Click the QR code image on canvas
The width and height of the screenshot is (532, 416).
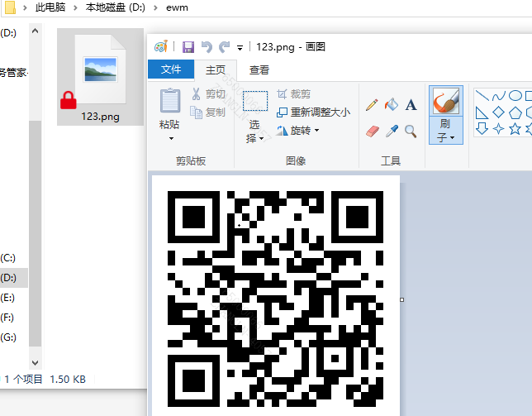276,299
